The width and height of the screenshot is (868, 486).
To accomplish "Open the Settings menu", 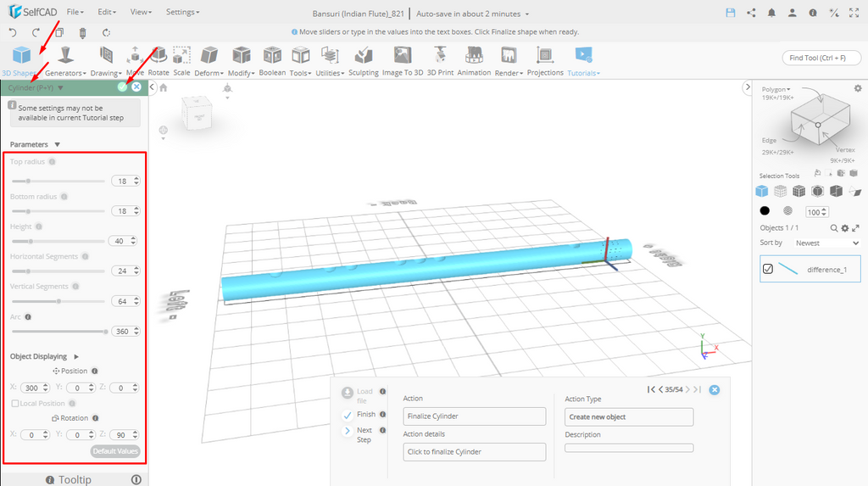I will (x=182, y=13).
